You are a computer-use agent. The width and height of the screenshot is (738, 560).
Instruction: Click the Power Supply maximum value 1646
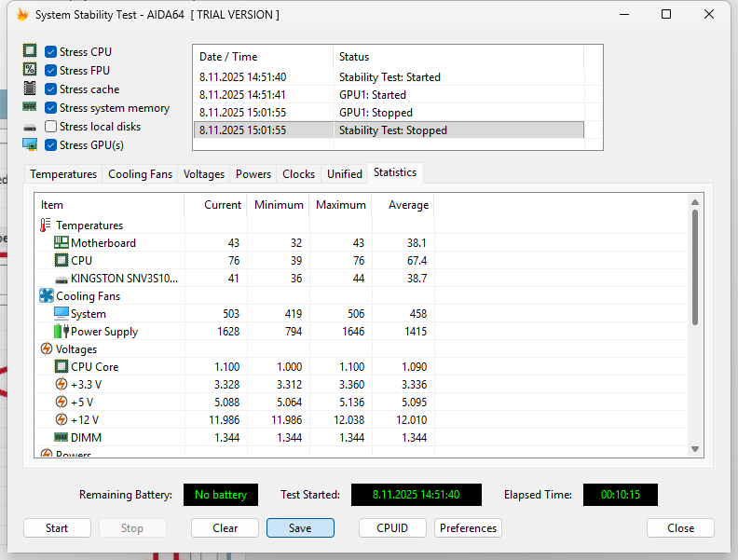(353, 332)
